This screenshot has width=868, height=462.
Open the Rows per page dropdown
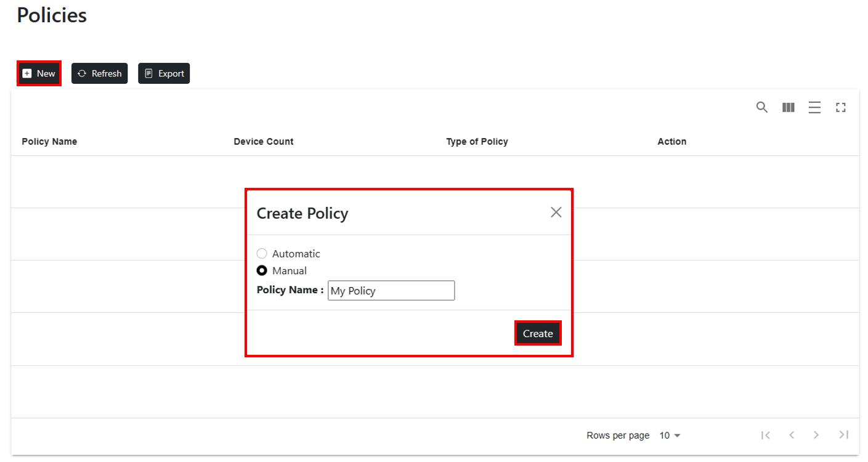coord(670,436)
